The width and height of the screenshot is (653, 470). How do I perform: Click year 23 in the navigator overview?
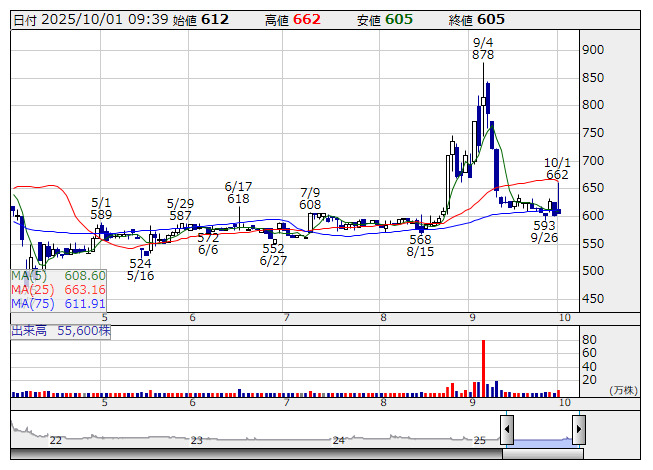[197, 440]
